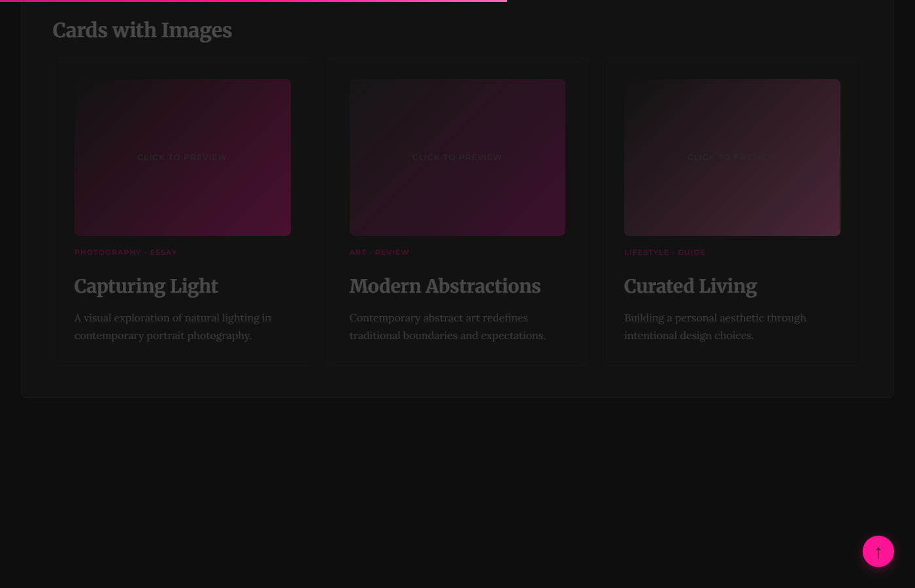
Task: Click the personal aesthetic description text
Action: pyautogui.click(x=715, y=327)
